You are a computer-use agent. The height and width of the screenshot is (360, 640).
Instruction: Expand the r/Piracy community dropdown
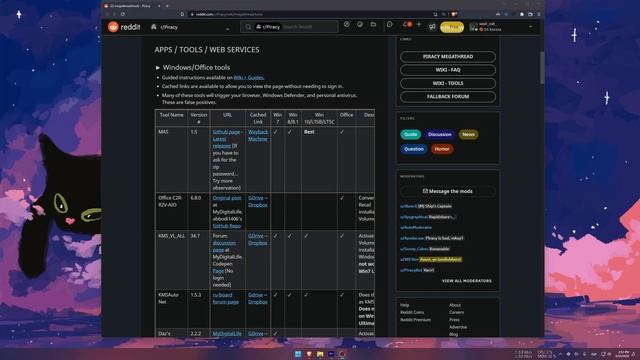click(x=228, y=29)
